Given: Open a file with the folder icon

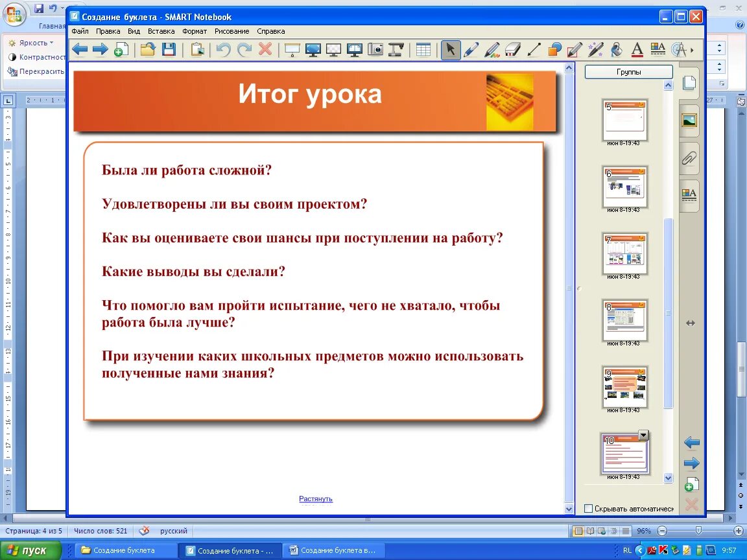Looking at the screenshot, I should (148, 49).
